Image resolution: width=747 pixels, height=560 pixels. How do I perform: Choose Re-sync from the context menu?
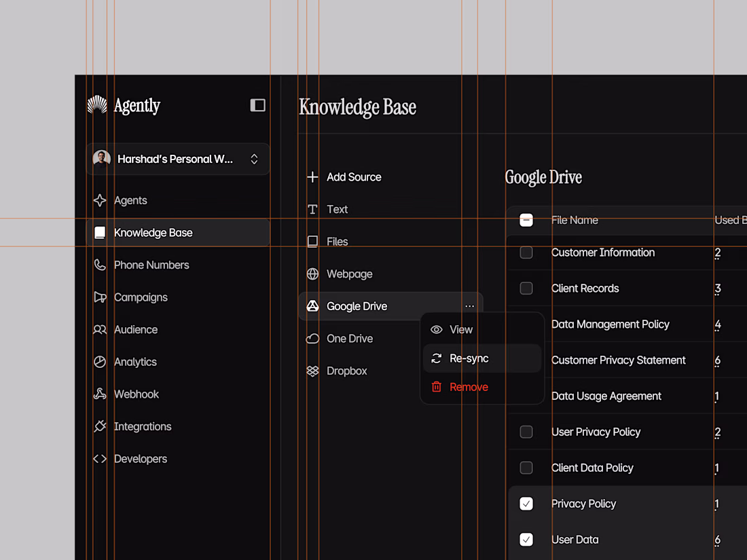[x=482, y=358]
